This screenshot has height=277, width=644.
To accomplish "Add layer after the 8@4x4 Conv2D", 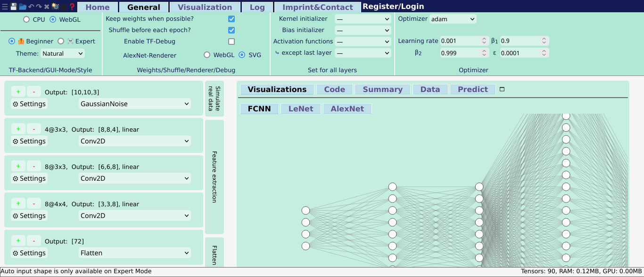I will [18, 204].
